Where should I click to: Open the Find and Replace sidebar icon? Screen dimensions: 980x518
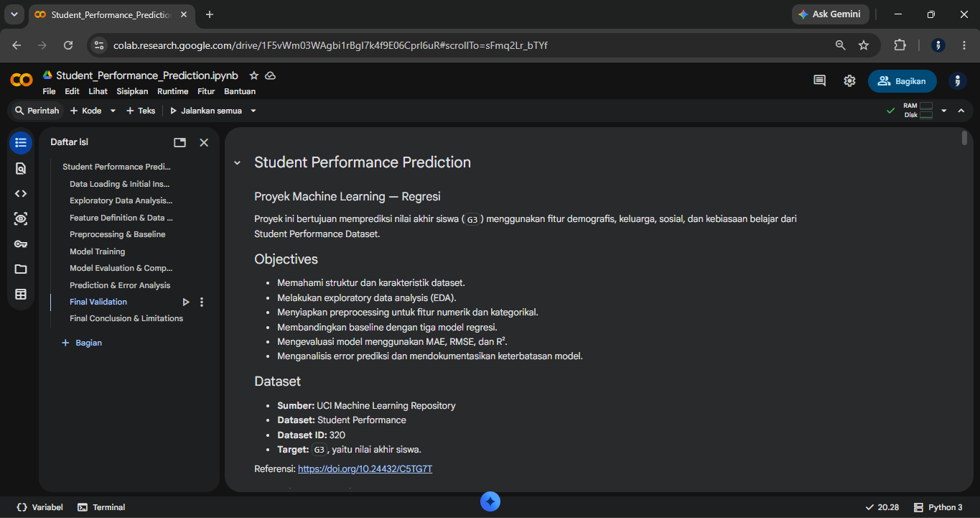coord(21,168)
